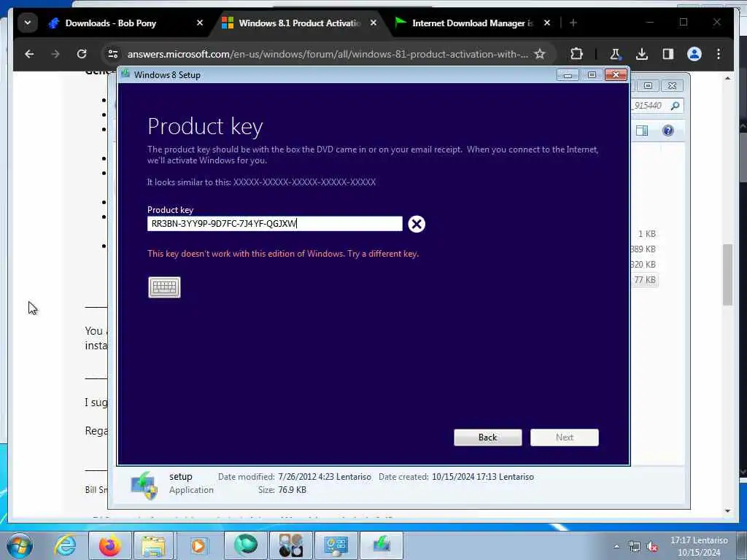Open the control panel taskbar icon
The image size is (747, 560).
336,545
